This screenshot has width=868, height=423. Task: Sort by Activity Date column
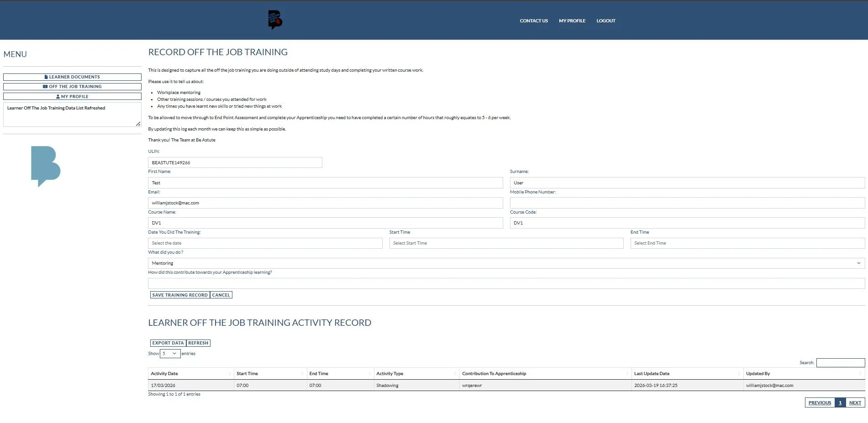tap(191, 374)
